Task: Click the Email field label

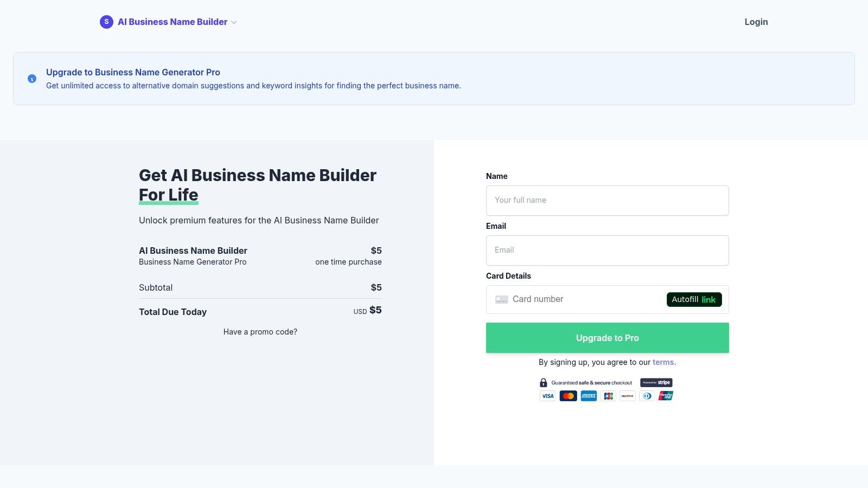Action: (x=496, y=226)
